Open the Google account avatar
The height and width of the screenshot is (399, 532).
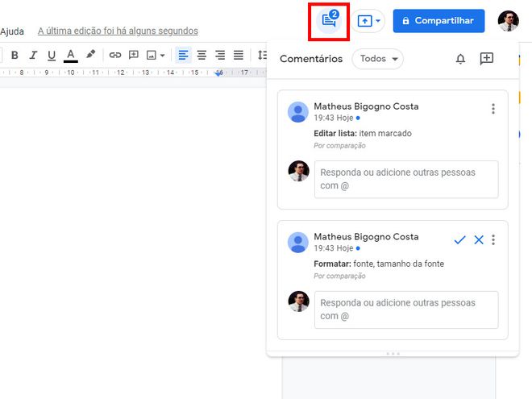(x=509, y=21)
